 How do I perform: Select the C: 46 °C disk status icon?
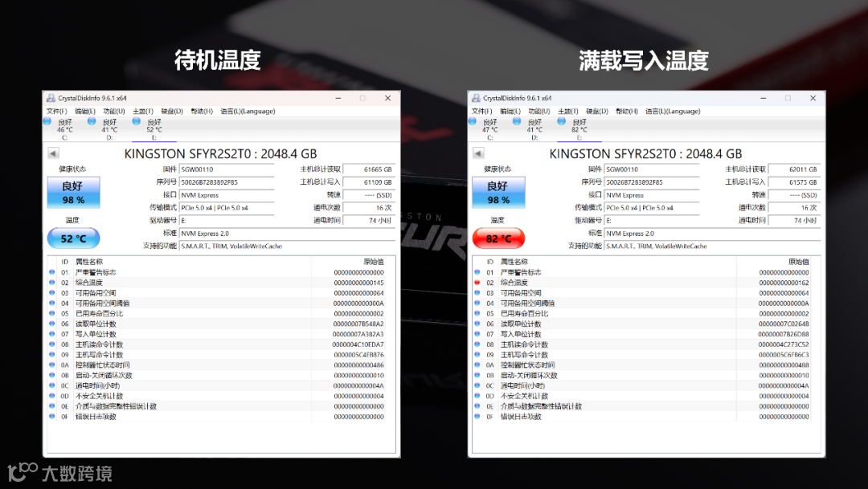(x=47, y=121)
